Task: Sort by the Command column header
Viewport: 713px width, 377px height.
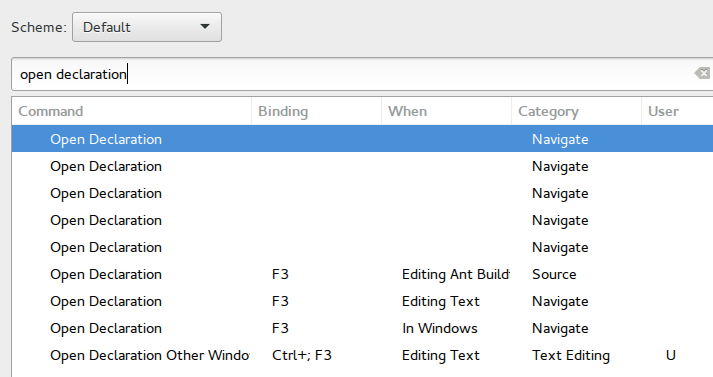Action: [131, 111]
